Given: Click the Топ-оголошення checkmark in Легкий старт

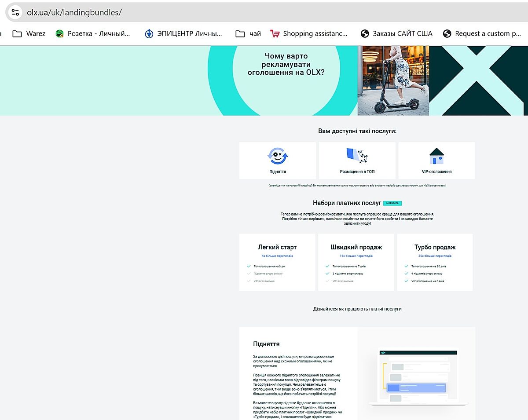Looking at the screenshot, I should click(249, 266).
